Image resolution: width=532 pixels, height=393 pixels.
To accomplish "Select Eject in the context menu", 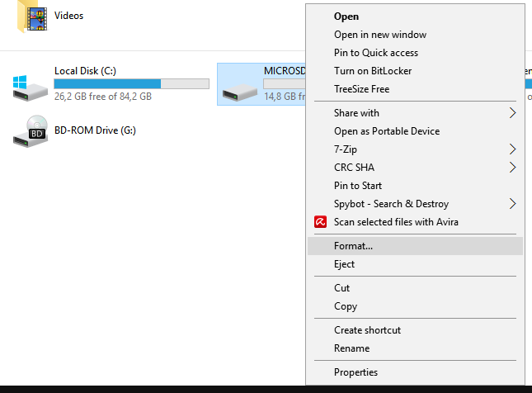I will coord(344,264).
